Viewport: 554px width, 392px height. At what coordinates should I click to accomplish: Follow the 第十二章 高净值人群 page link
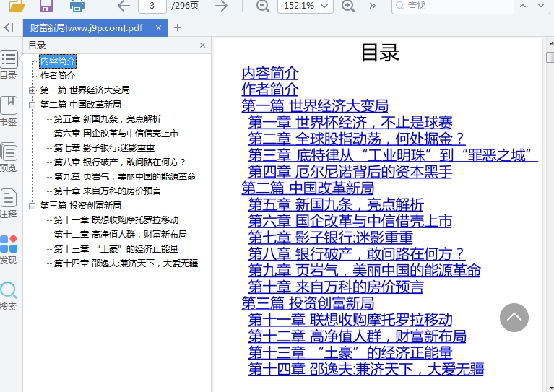pyautogui.click(x=358, y=336)
